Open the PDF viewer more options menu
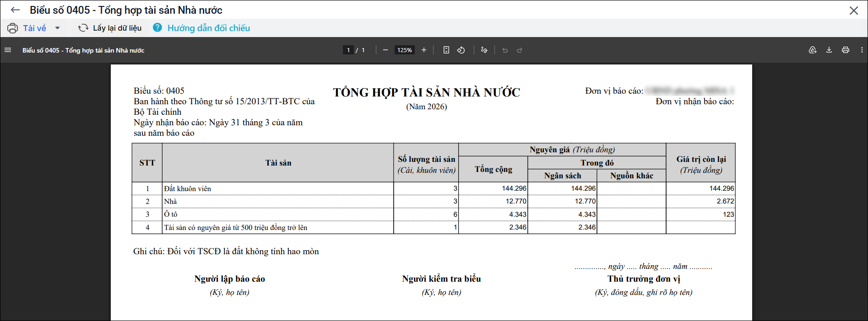This screenshot has height=321, width=868. point(862,50)
